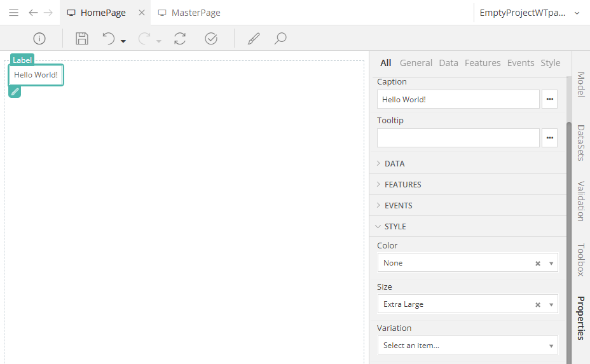The width and height of the screenshot is (590, 364).
Task: Collapse the STYLE section
Action: 395,227
